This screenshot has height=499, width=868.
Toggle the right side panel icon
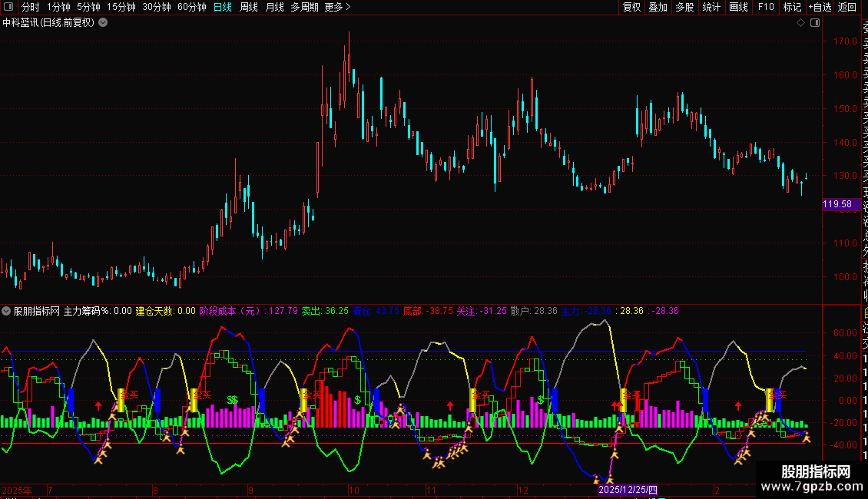[x=815, y=23]
